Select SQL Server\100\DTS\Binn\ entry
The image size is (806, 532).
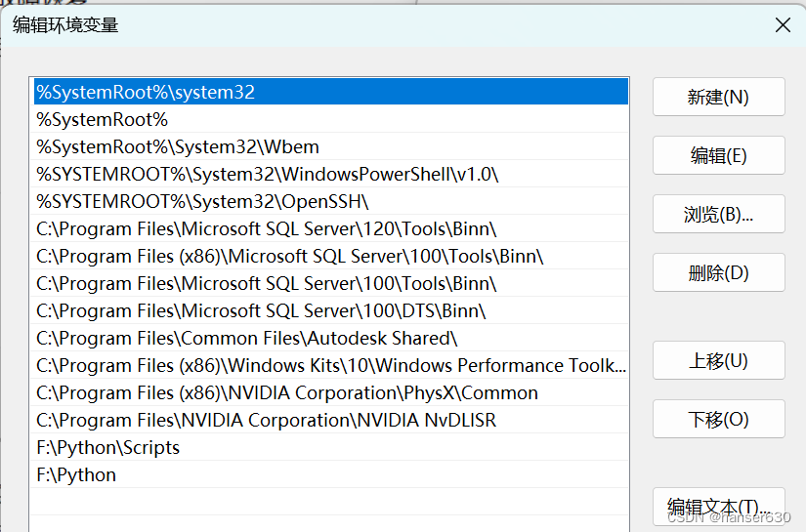(331, 310)
